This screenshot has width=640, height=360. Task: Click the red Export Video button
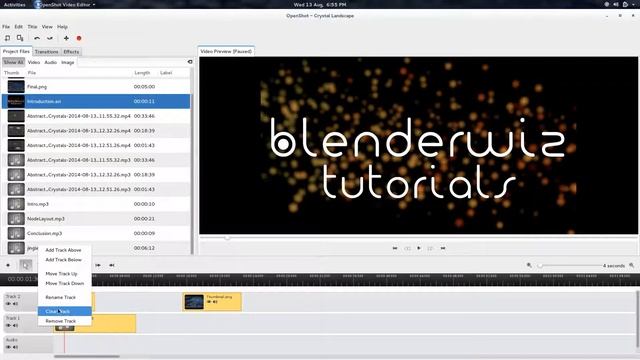point(79,38)
